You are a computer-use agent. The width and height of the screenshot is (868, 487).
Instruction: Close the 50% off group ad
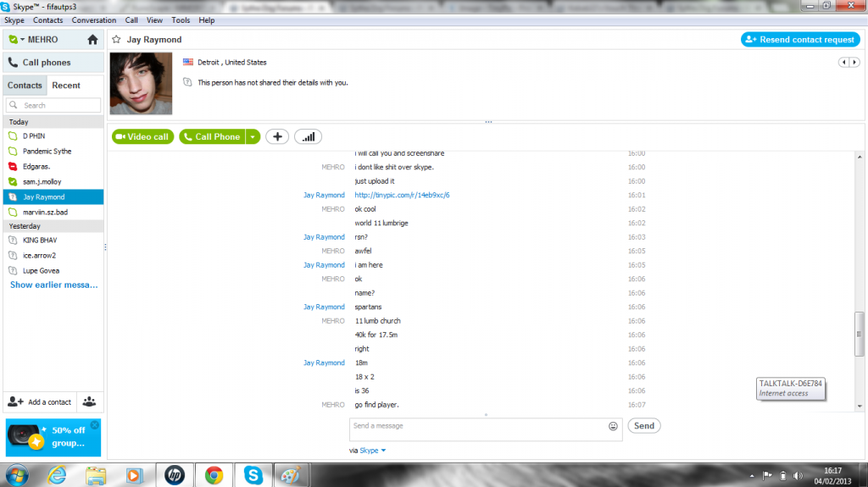[95, 424]
